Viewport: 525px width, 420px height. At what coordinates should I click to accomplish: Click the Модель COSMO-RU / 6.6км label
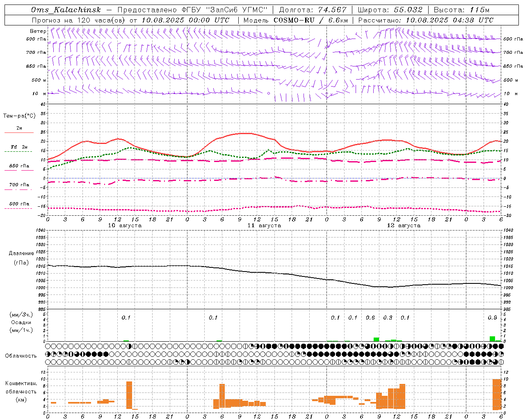pyautogui.click(x=296, y=20)
